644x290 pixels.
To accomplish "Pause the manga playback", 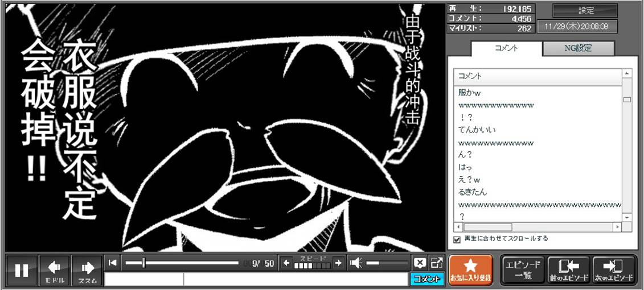I will (x=22, y=271).
